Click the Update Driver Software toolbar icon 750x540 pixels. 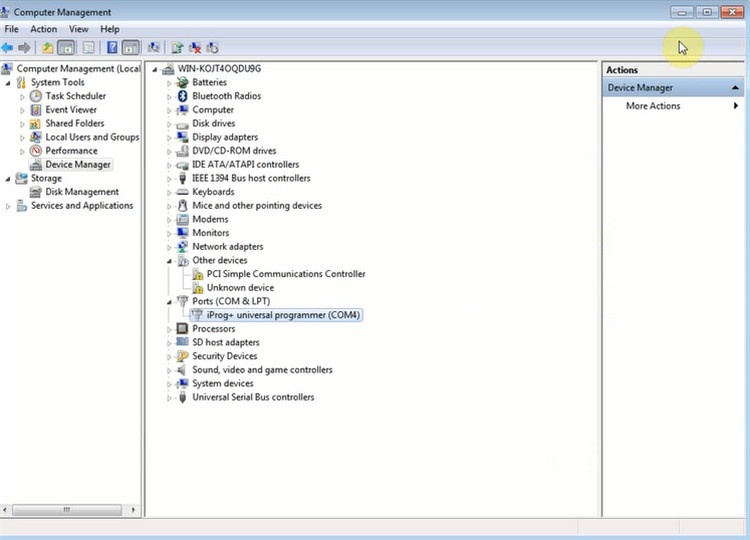[x=177, y=47]
